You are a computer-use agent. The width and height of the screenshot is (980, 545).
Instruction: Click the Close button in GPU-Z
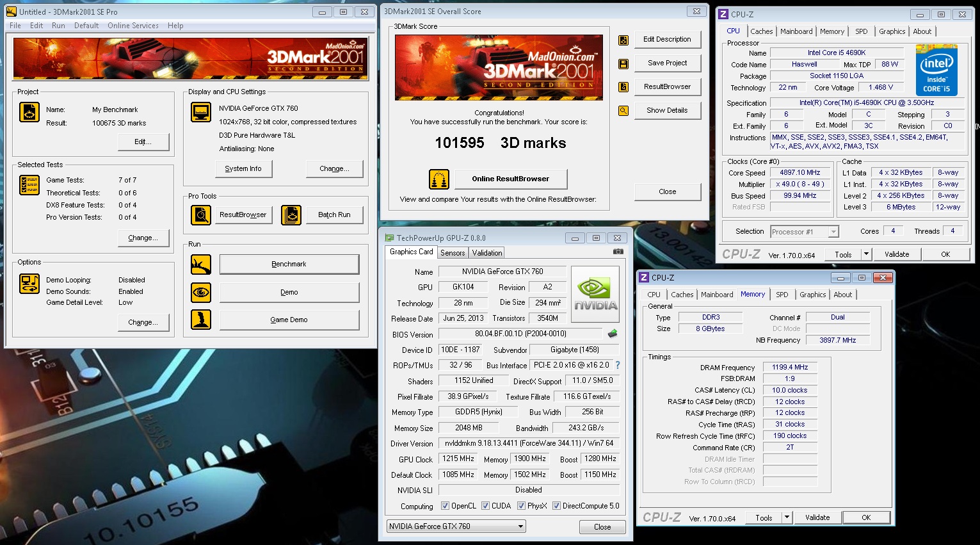pyautogui.click(x=602, y=527)
